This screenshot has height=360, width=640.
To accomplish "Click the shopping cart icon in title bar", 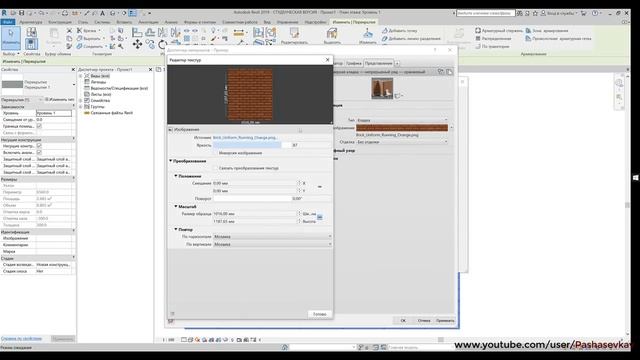I will point(584,13).
